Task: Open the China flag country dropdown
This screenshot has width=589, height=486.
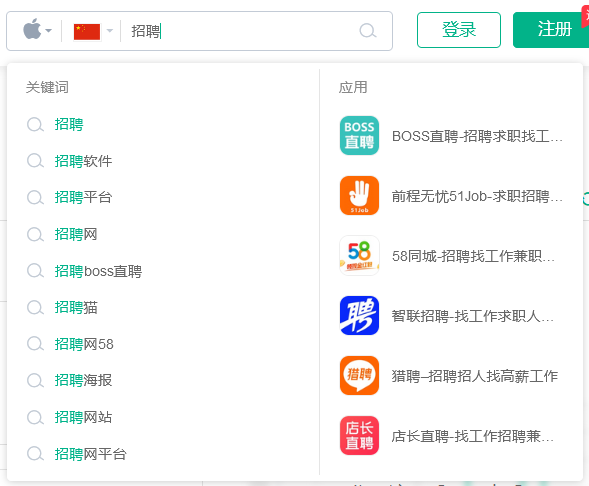Action: click(x=93, y=31)
